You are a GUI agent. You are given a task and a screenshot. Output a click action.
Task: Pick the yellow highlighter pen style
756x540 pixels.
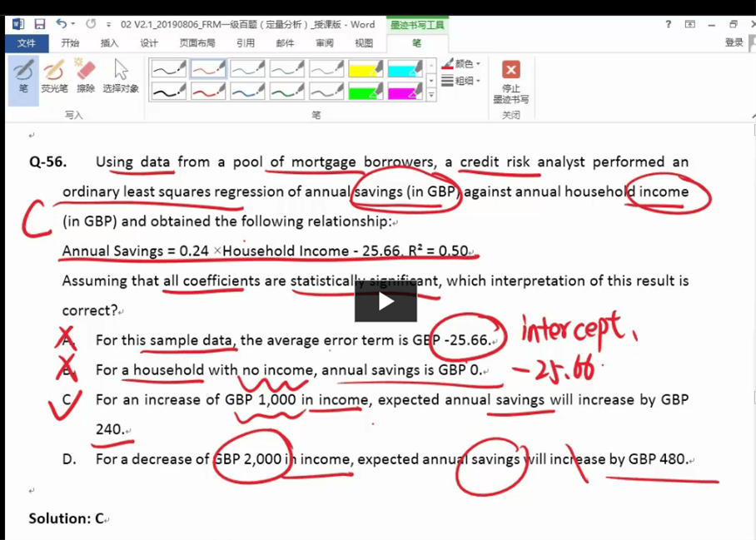click(366, 68)
